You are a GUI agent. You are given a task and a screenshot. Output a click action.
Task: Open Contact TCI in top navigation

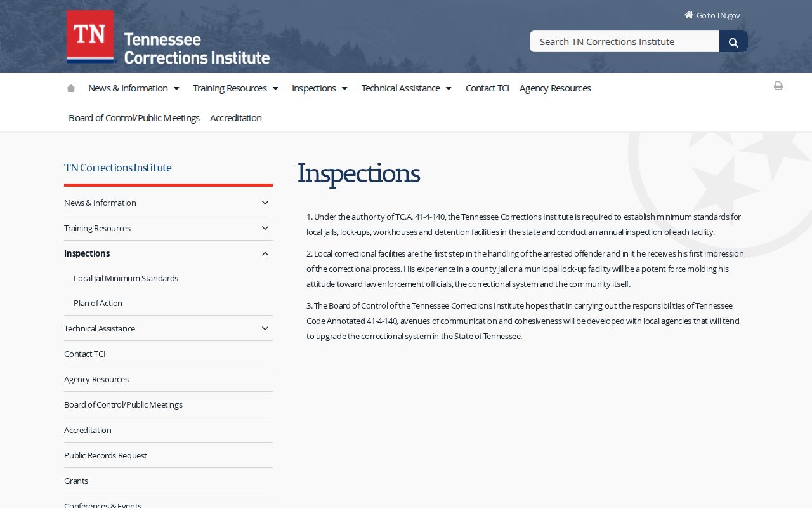tap(487, 88)
